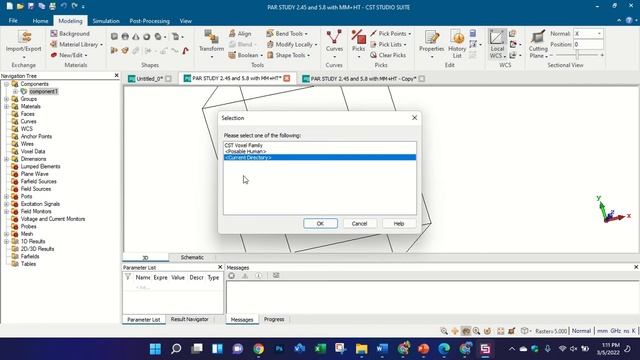Create a Torus shape
Image resolution: width=640 pixels, height=360 pixels.
147,37
